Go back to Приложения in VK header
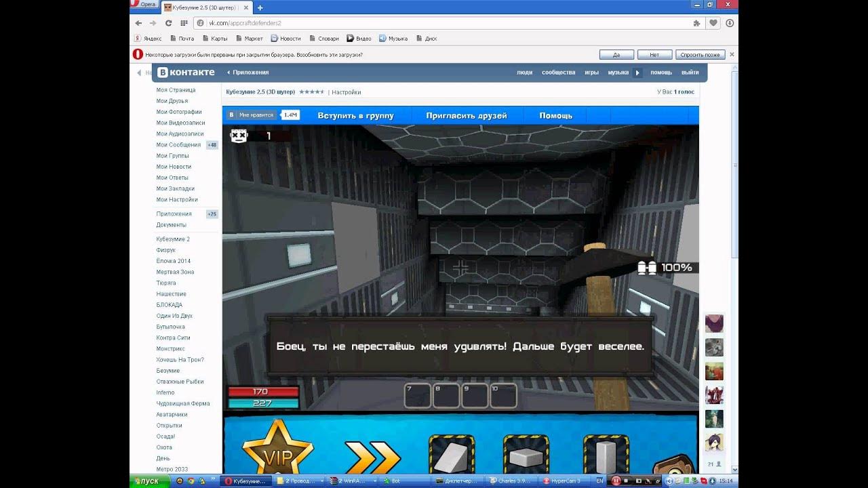 point(248,73)
